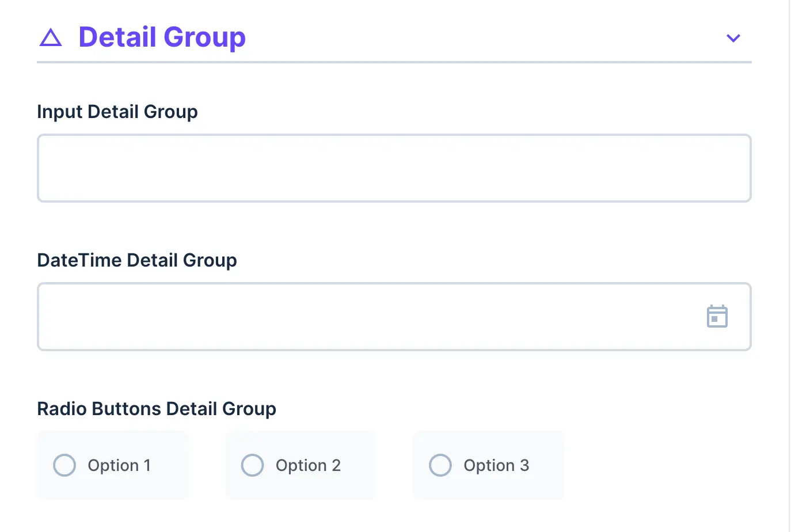Click the DateTime Detail Group label
Image resolution: width=791 pixels, height=532 pixels.
[137, 260]
